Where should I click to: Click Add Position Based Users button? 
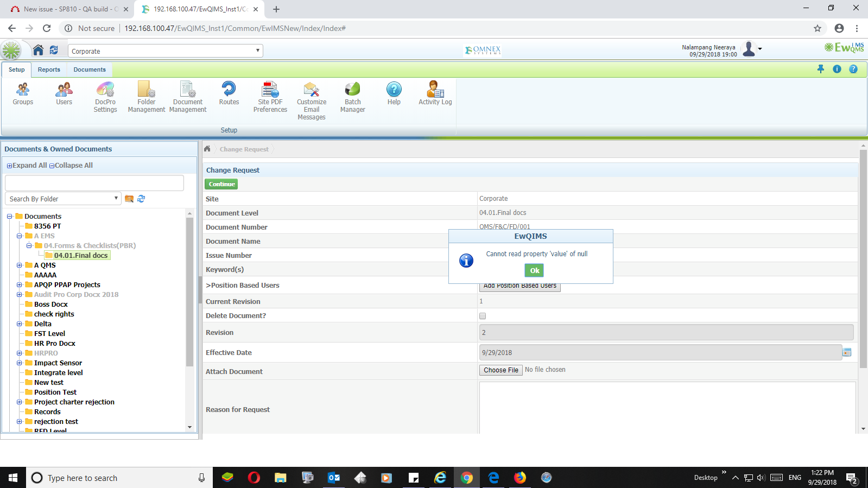coord(520,287)
